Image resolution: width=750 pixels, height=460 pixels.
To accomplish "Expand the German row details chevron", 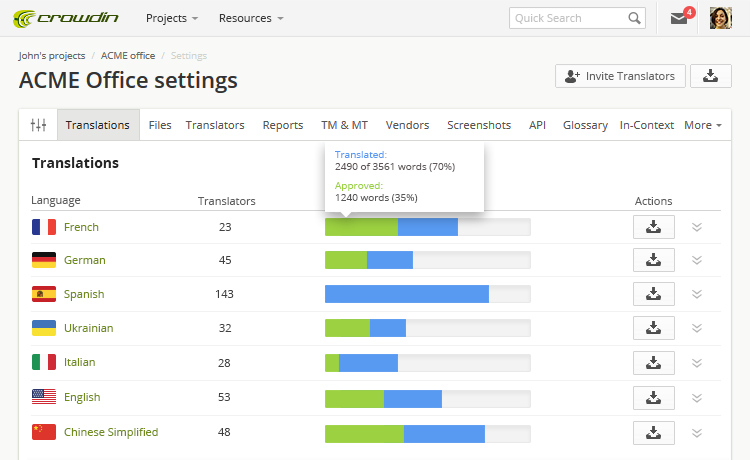I will coord(697,260).
